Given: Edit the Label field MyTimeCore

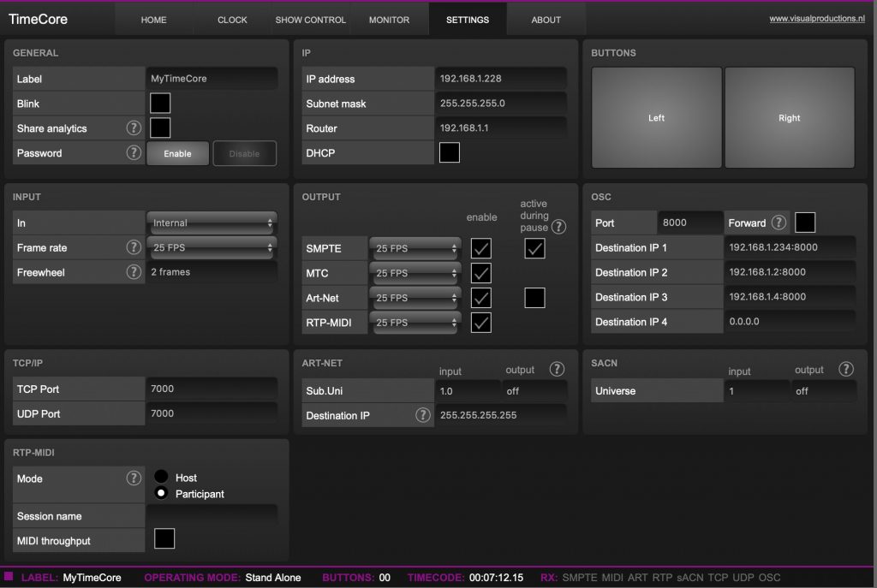Looking at the screenshot, I should (212, 78).
